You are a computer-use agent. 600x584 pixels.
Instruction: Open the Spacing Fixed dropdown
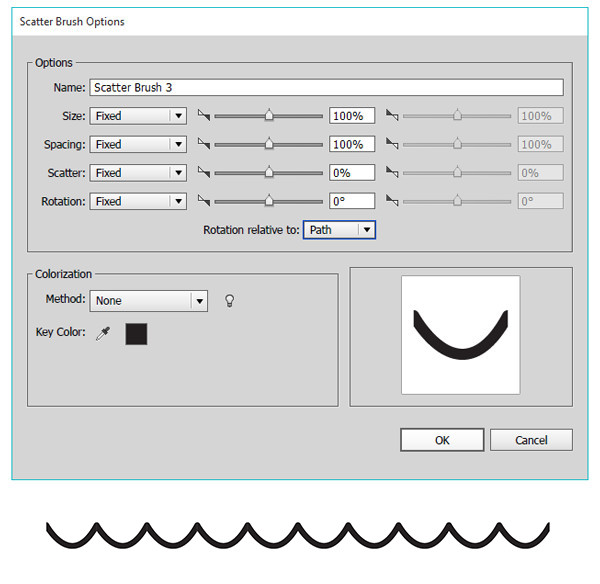click(x=138, y=144)
